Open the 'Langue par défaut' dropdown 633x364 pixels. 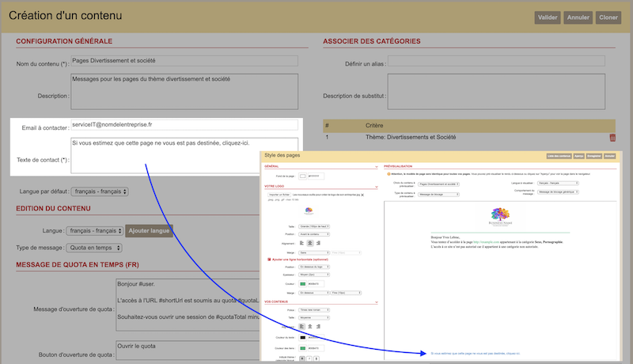(x=99, y=191)
